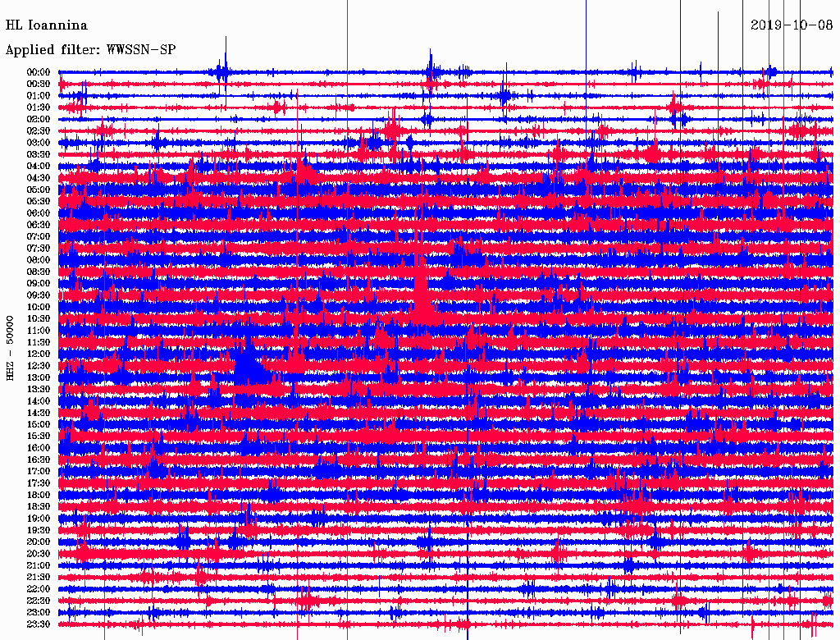840x640 pixels.
Task: Select the 14:00 time row label
Action: 39,401
